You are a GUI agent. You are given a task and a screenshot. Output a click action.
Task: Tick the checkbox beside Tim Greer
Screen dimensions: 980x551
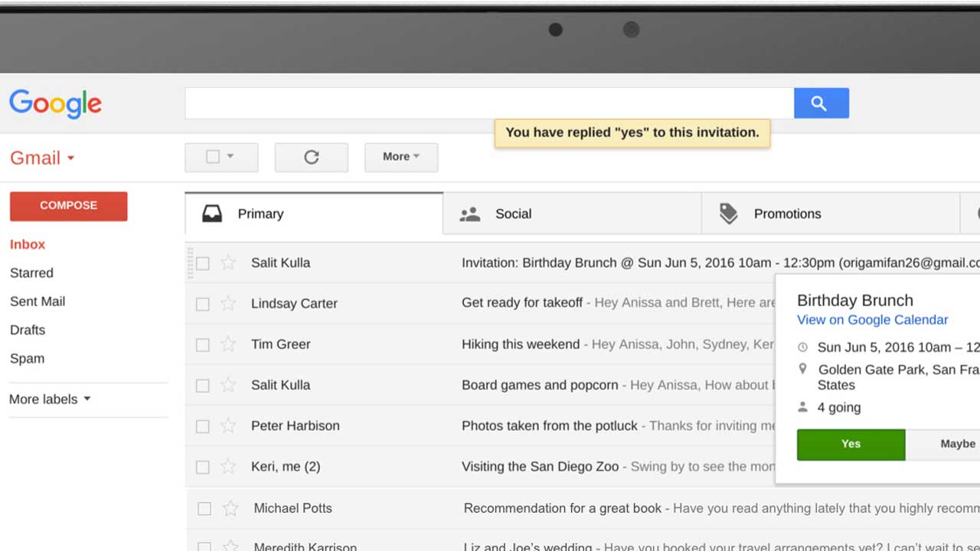coord(203,345)
